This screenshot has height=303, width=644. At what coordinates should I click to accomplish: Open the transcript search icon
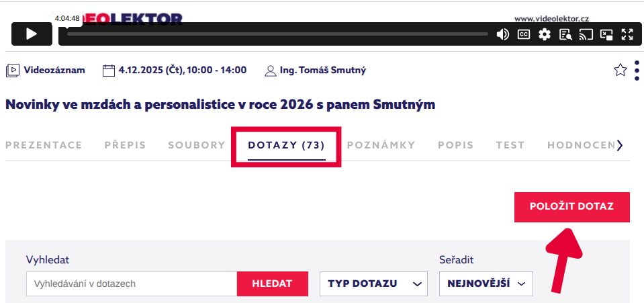point(565,34)
